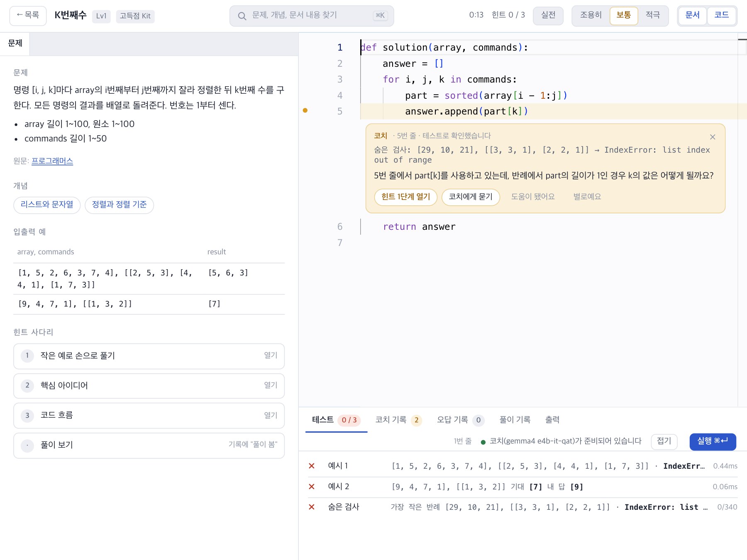
Task: Mark coach feedback as 도움이 됐어요
Action: (x=532, y=197)
